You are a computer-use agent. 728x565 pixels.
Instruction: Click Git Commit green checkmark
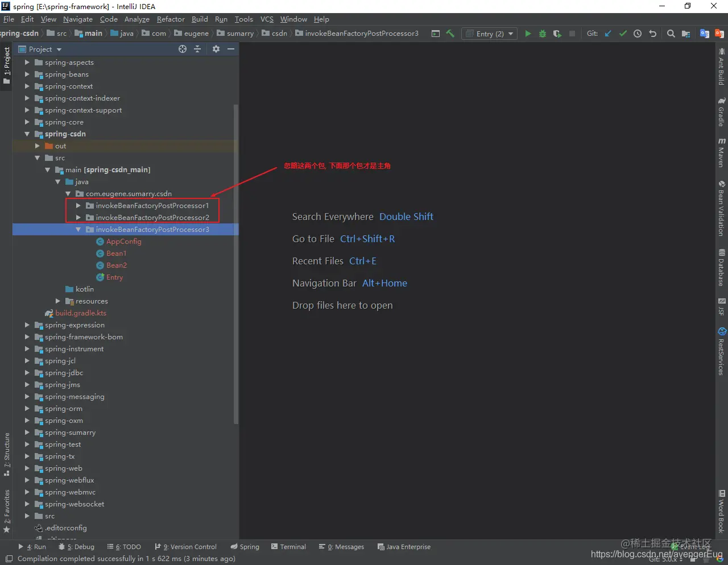[x=623, y=34]
